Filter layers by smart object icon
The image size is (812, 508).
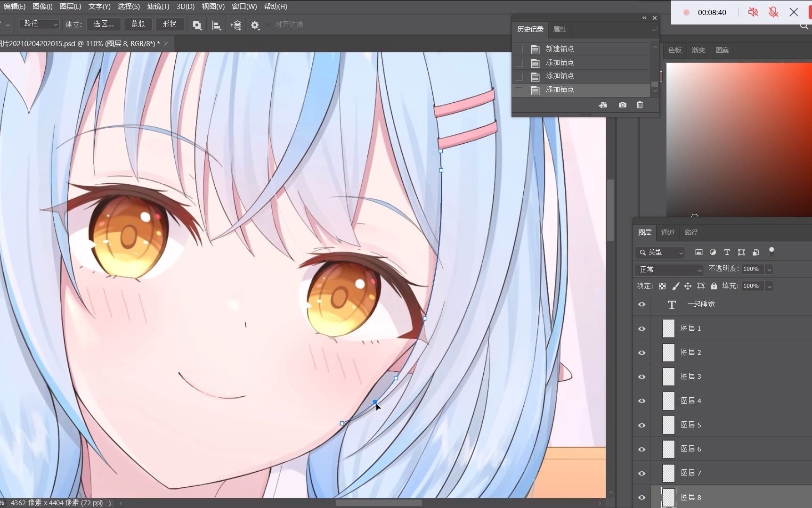pos(755,252)
